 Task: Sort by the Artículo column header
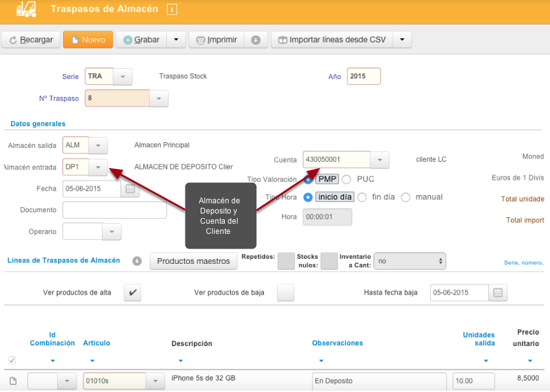[96, 343]
